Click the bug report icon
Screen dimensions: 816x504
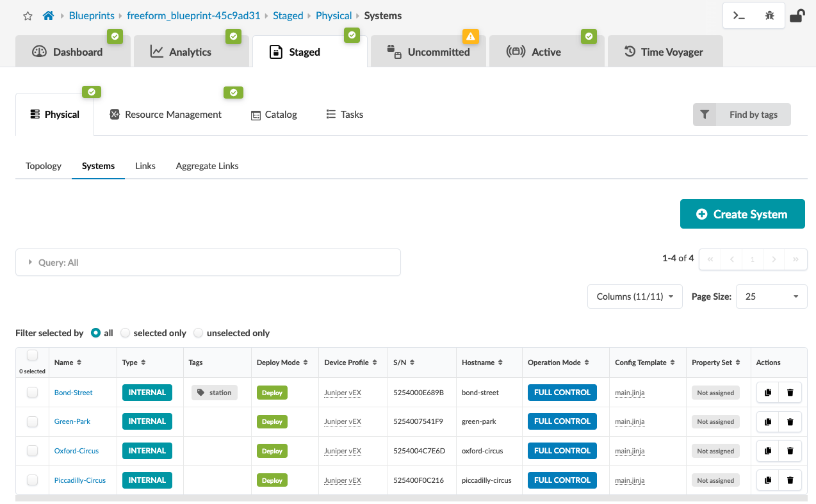(770, 16)
